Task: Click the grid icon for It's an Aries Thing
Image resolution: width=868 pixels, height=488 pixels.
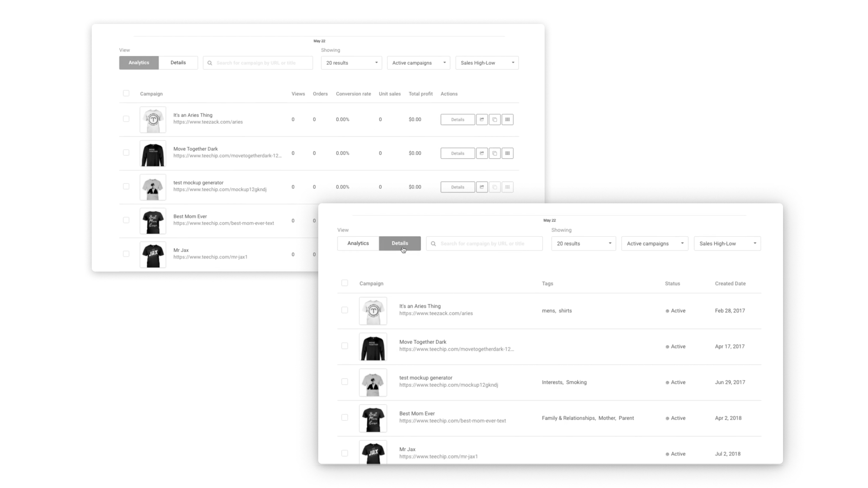Action: [507, 119]
